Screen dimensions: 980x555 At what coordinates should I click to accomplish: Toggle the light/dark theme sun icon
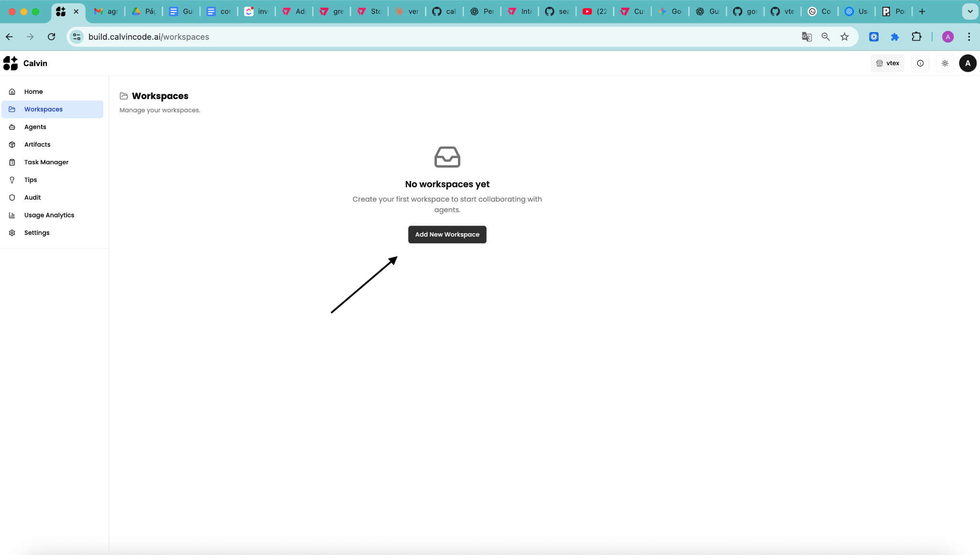[945, 63]
